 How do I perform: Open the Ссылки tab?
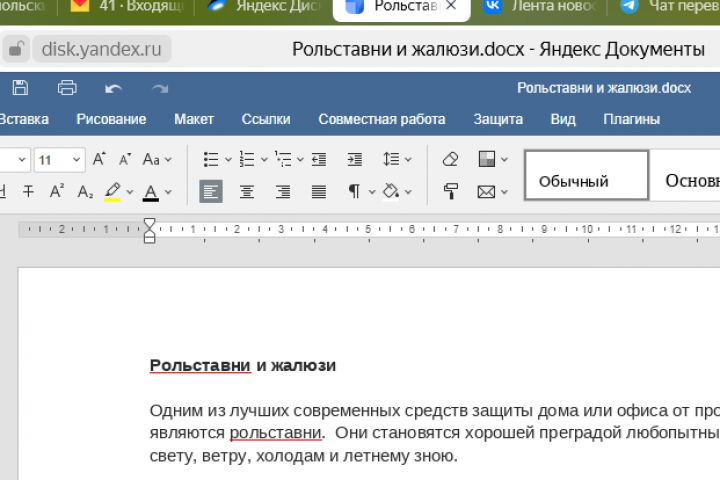(x=266, y=119)
